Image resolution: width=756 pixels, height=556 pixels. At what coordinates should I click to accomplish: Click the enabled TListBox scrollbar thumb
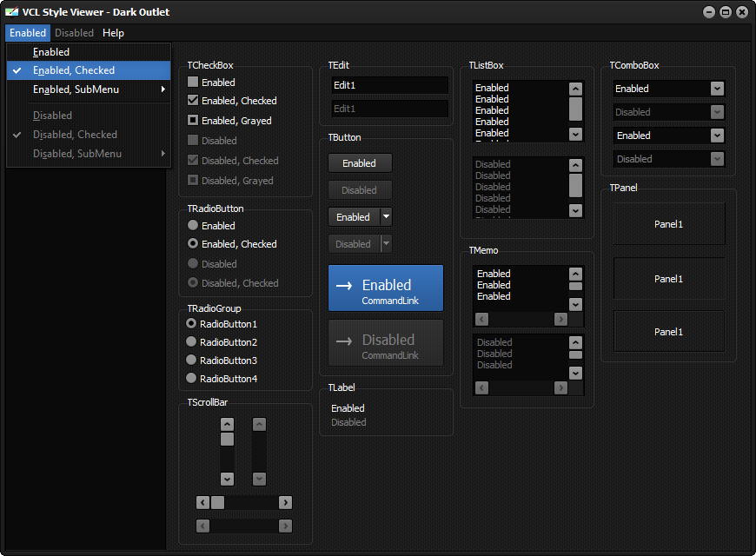(x=575, y=109)
